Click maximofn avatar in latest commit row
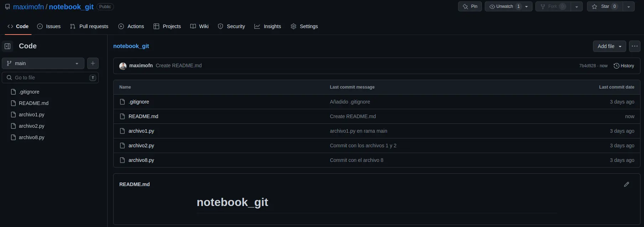644x227 pixels. pos(123,66)
